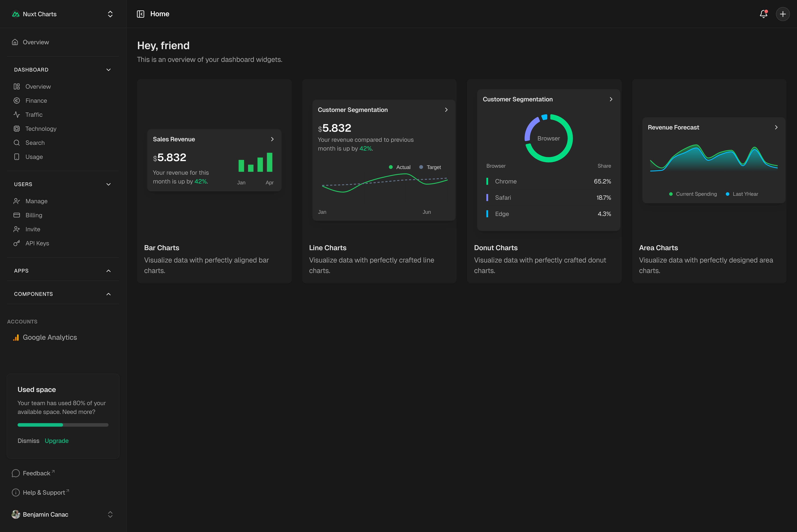
Task: Click the Google Analytics account icon
Action: 16,337
